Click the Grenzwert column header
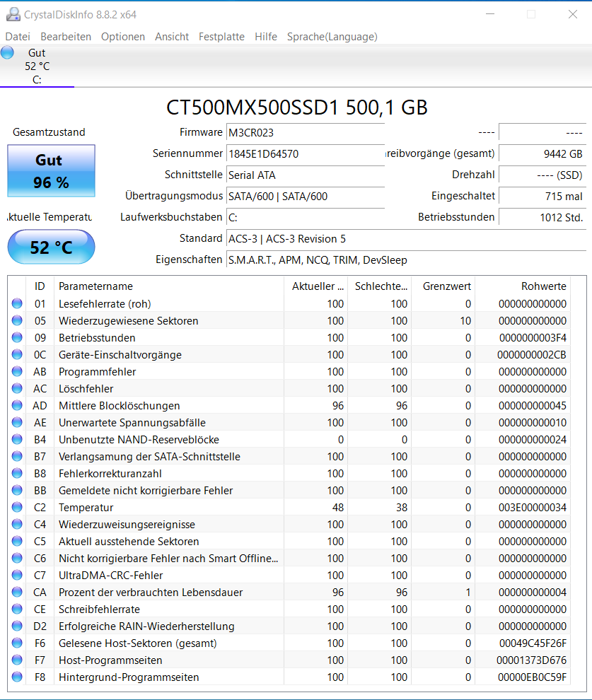The image size is (592, 700). point(443,286)
